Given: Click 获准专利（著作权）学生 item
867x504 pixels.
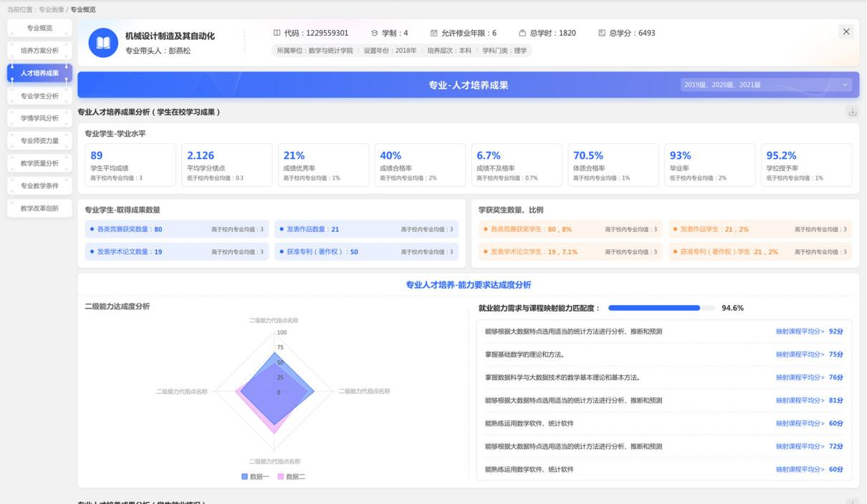Looking at the screenshot, I should [761, 252].
